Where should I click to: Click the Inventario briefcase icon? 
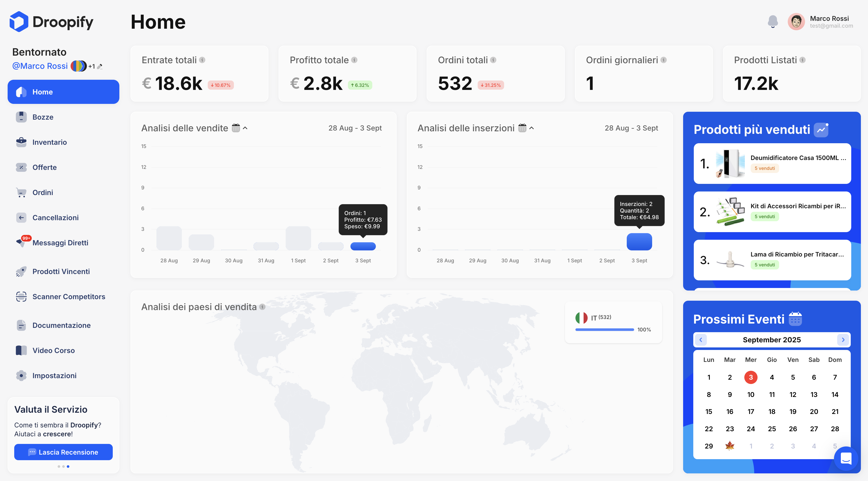21,142
